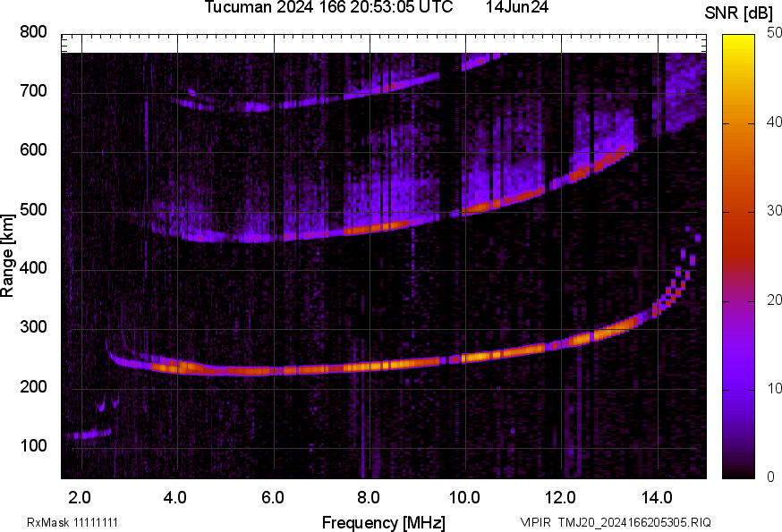
Task: Click the y-axis tick label 200
Action: [x=33, y=386]
